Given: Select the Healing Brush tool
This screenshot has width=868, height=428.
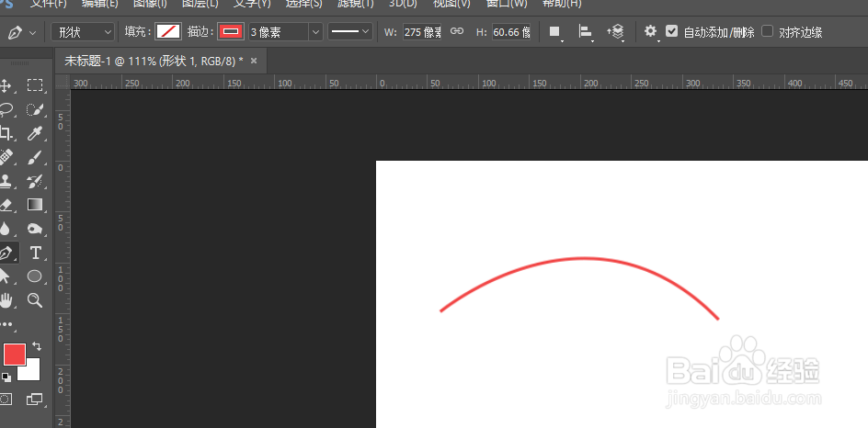Looking at the screenshot, I should point(6,157).
